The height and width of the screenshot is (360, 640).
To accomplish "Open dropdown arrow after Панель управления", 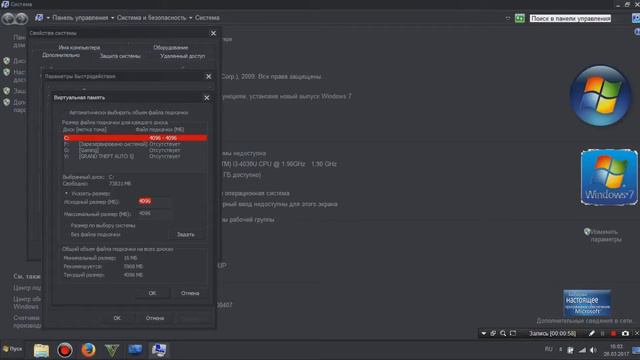I will [113, 18].
